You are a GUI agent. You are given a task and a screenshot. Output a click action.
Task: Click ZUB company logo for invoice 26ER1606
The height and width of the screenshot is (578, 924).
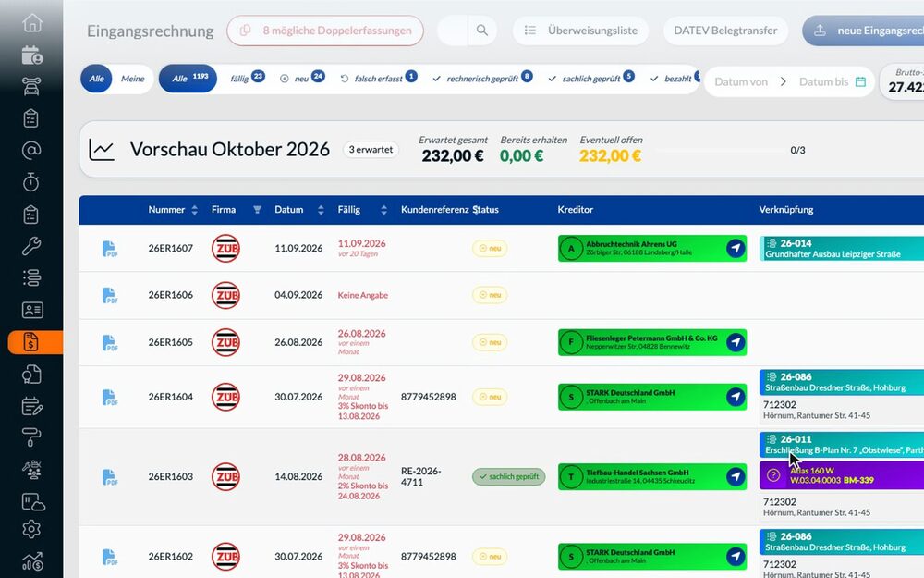click(x=225, y=295)
